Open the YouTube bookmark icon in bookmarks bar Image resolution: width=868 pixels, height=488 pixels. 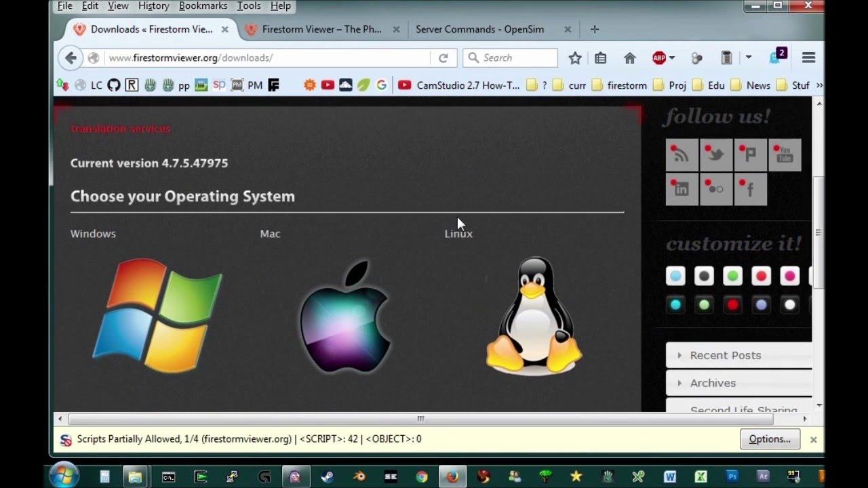click(x=328, y=85)
